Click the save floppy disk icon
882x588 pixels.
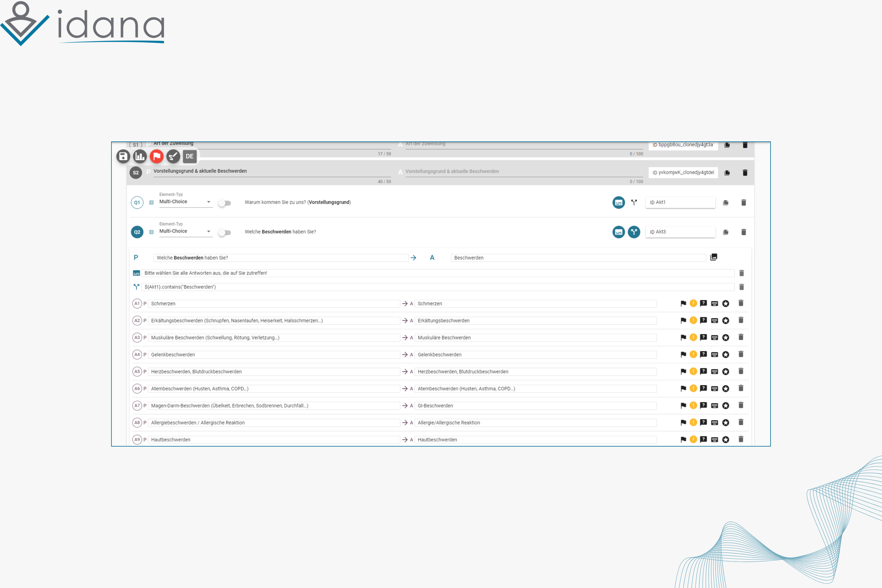point(123,156)
